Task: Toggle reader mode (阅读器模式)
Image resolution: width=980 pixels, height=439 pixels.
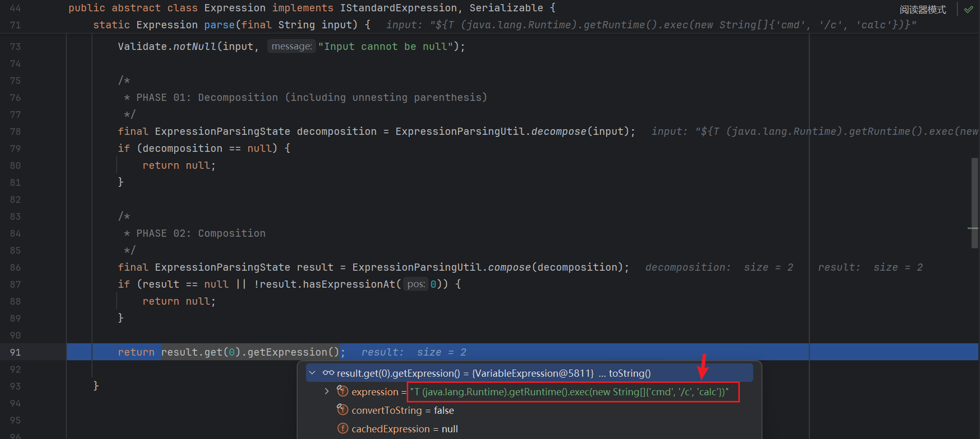Action: 922,9
